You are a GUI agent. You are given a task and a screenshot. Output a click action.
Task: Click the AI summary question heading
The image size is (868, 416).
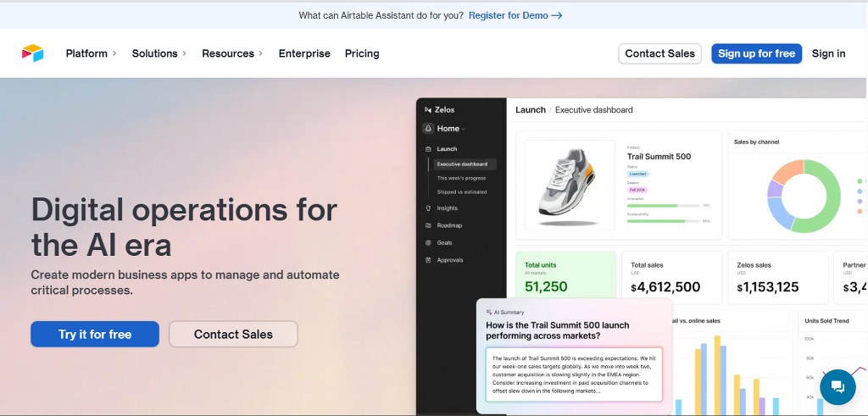558,330
